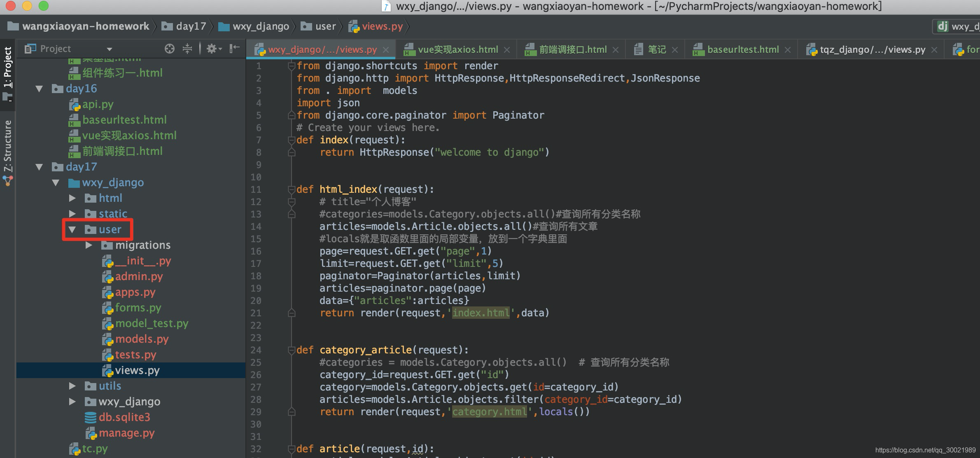Viewport: 980px width, 458px height.
Task: Close the tqz_django views.py tab
Action: pyautogui.click(x=934, y=50)
